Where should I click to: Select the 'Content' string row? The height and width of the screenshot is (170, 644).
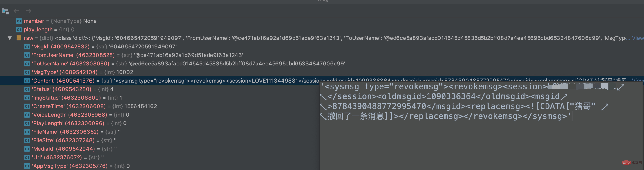pos(322,81)
